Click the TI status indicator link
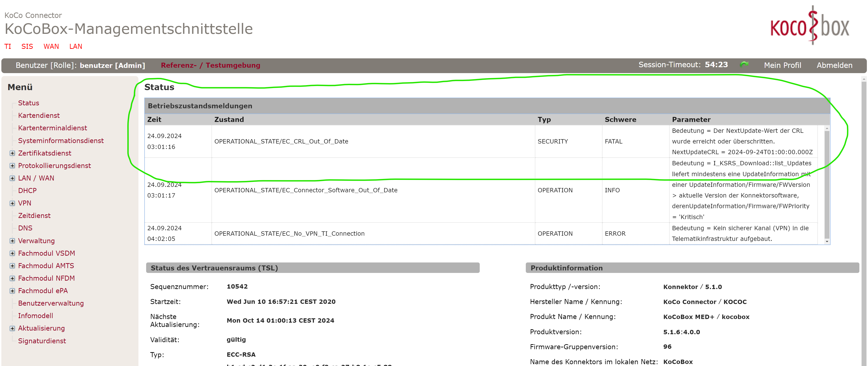868x366 pixels. point(8,47)
